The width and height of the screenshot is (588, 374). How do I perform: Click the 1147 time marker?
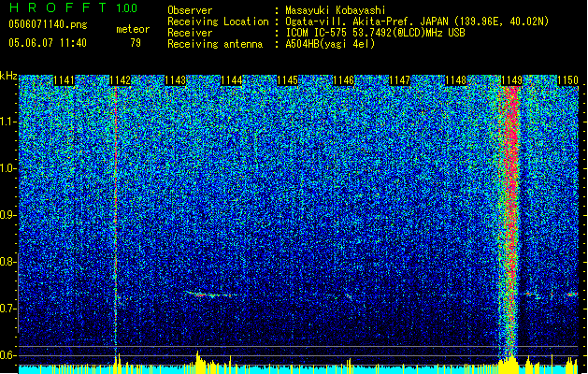coord(400,80)
